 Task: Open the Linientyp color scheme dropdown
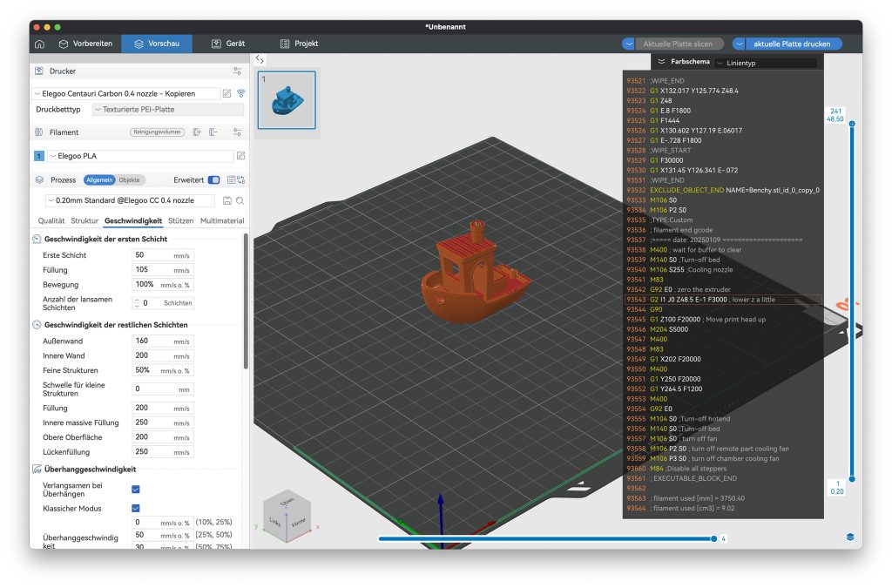pyautogui.click(x=765, y=63)
